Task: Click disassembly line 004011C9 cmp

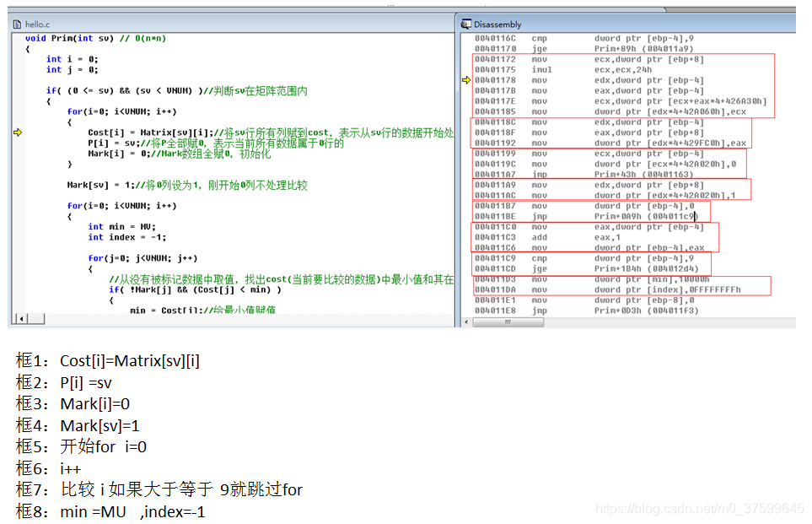Action: pyautogui.click(x=584, y=258)
